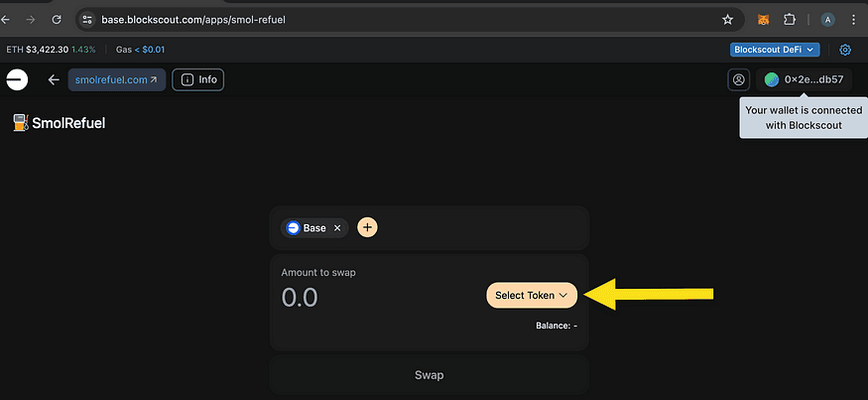
Task: Focus the Amount to swap field
Action: [376, 298]
